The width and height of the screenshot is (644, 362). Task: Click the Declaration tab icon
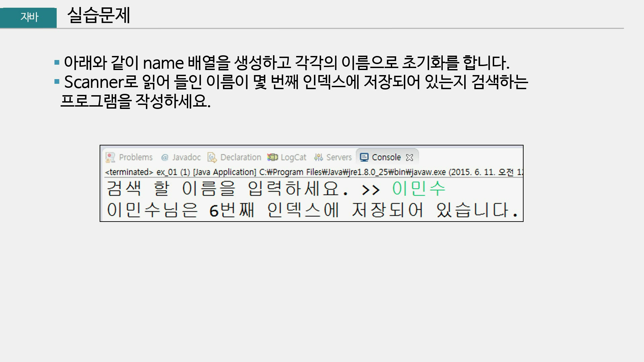coord(212,157)
